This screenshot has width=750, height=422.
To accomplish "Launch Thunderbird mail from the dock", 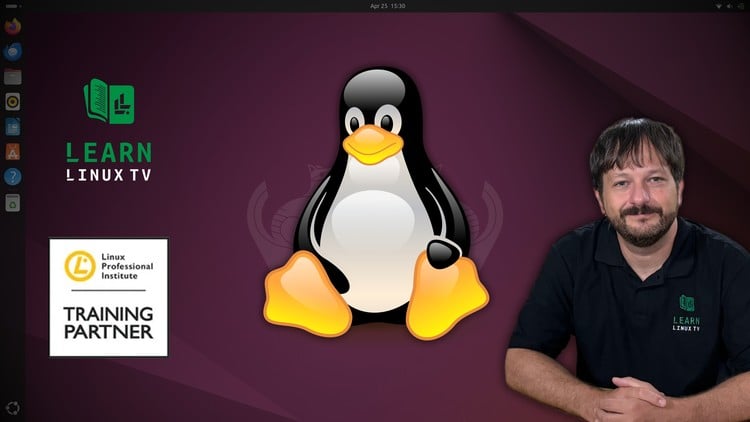I will [x=13, y=52].
